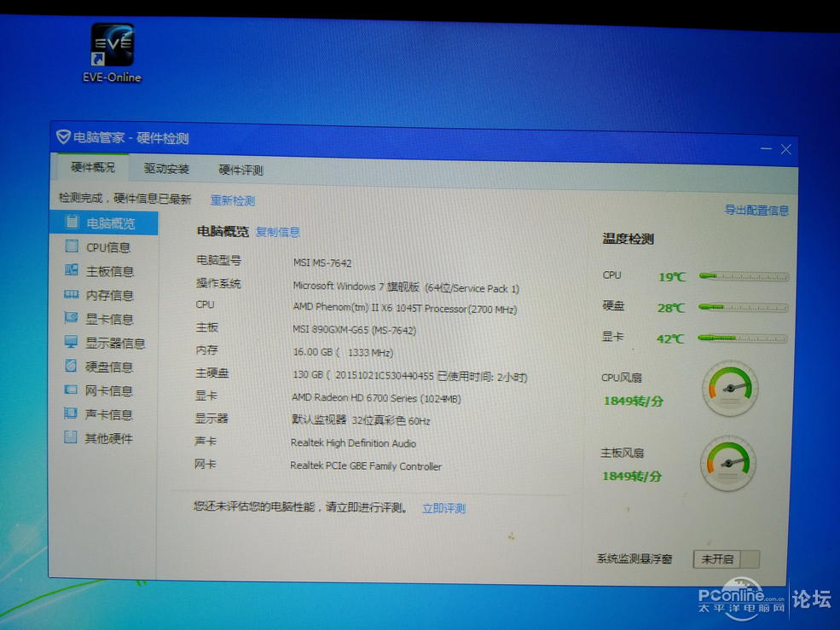Select the 声卡信息 sidebar icon
The image size is (840, 630).
click(x=71, y=413)
